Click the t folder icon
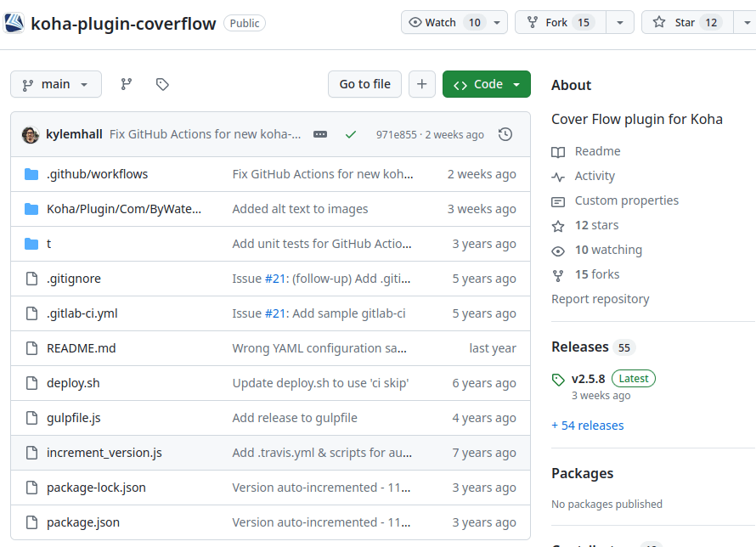 pyautogui.click(x=31, y=244)
